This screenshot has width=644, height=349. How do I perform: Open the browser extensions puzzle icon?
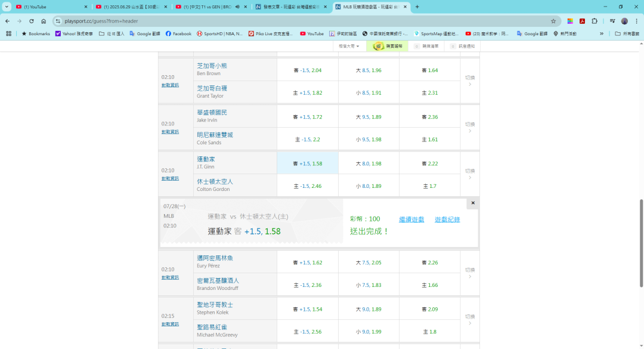(x=595, y=21)
